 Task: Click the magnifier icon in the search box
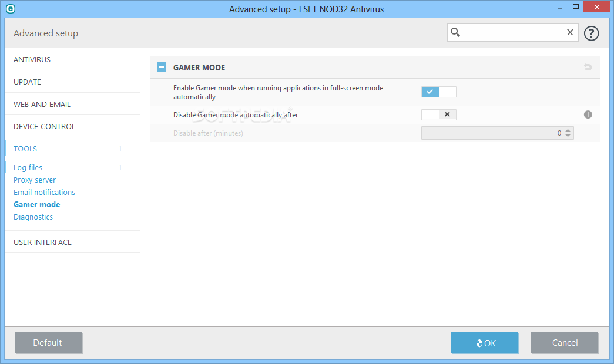point(455,32)
